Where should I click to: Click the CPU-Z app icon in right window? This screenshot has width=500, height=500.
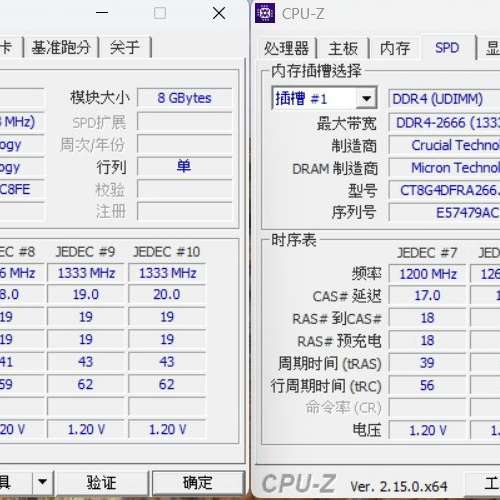(x=265, y=13)
